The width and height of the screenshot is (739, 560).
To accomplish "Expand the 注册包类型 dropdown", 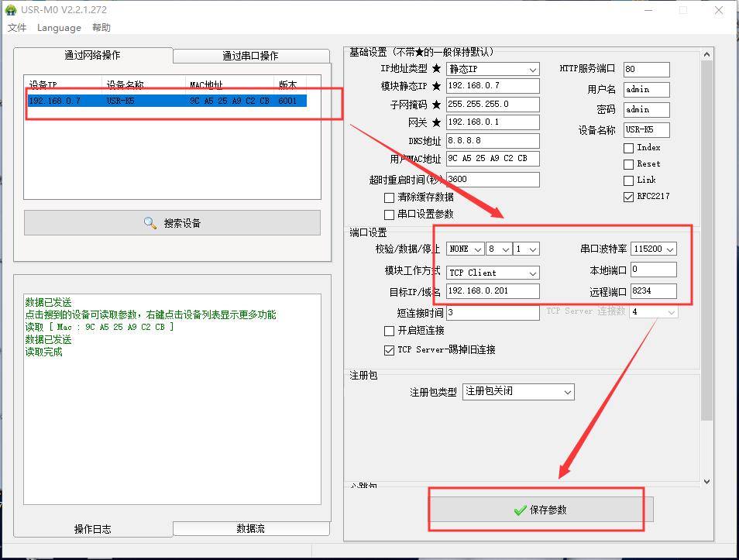I will tap(518, 392).
